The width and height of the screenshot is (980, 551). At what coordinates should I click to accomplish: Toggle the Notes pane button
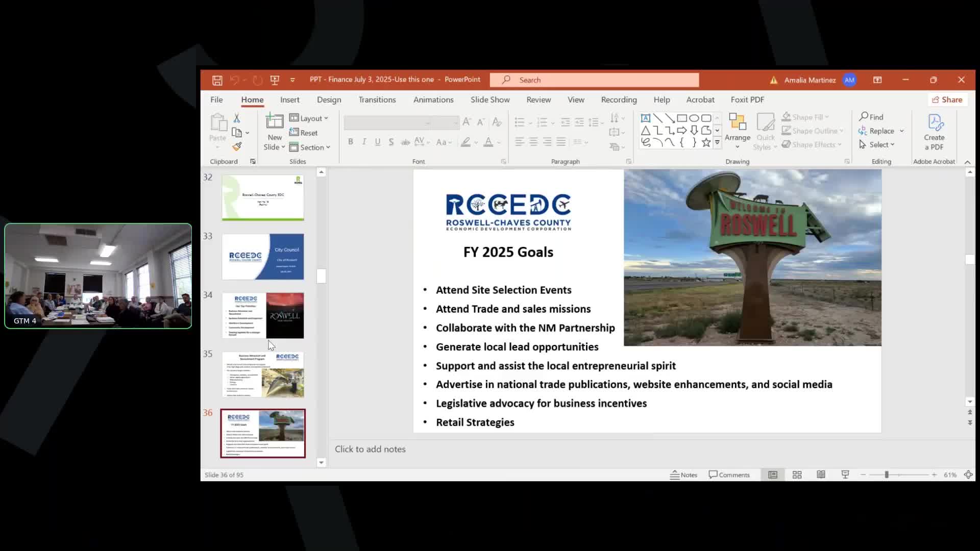click(x=683, y=475)
